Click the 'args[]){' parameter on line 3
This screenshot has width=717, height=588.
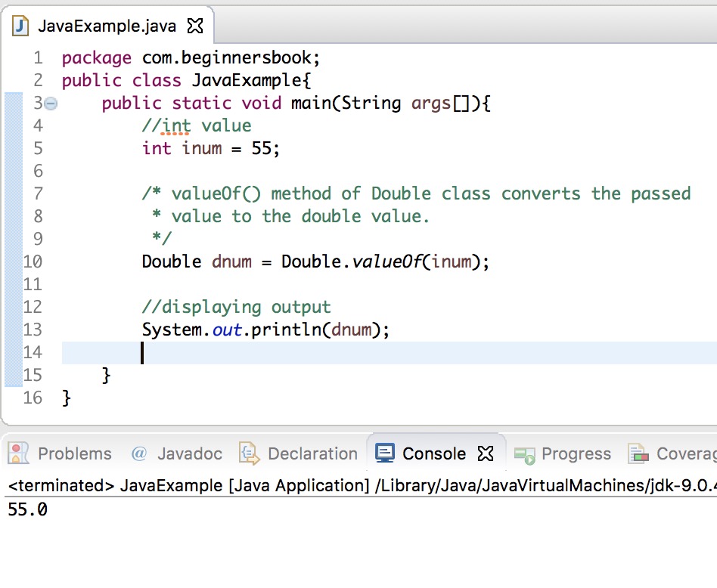click(x=451, y=104)
